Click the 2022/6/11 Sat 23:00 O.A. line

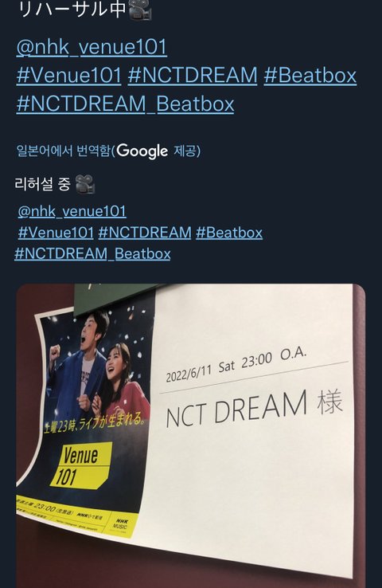(236, 365)
